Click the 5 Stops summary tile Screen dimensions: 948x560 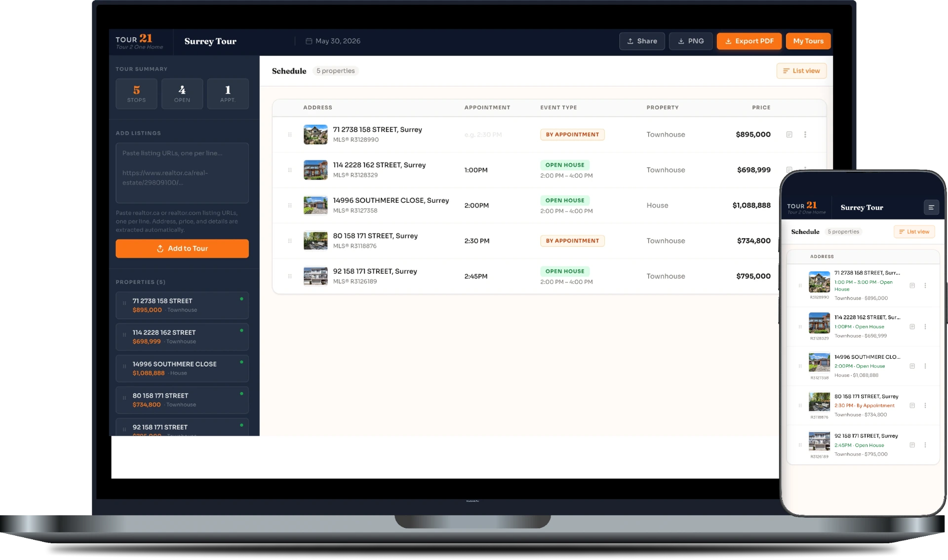(137, 94)
